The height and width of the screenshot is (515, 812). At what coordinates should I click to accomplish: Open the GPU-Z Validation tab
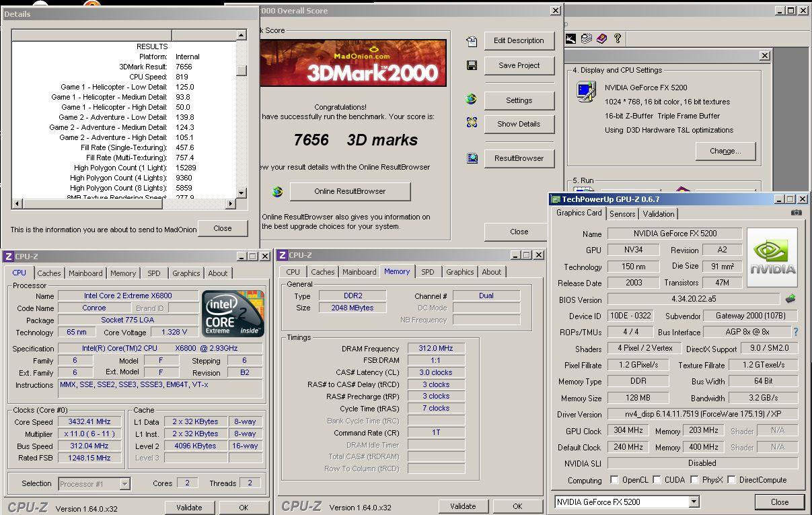[x=659, y=213]
